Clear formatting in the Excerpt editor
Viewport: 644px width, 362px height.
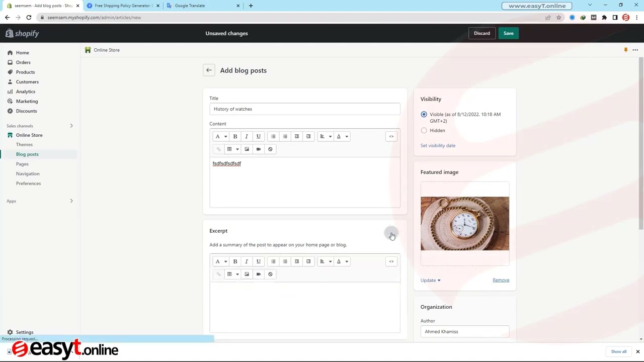270,274
